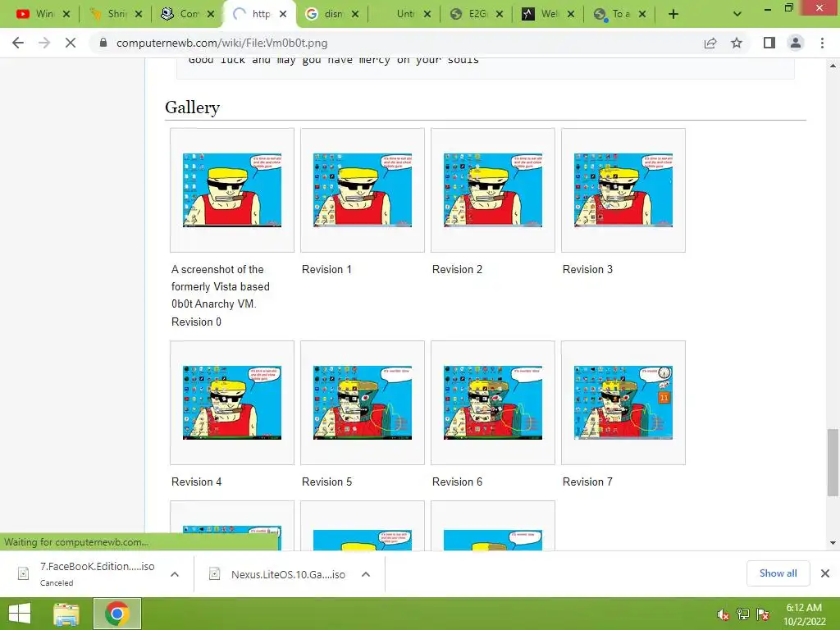Screen dimensions: 840x630
Task: Click the page's vertical scrollbar thumb
Action: (x=832, y=463)
